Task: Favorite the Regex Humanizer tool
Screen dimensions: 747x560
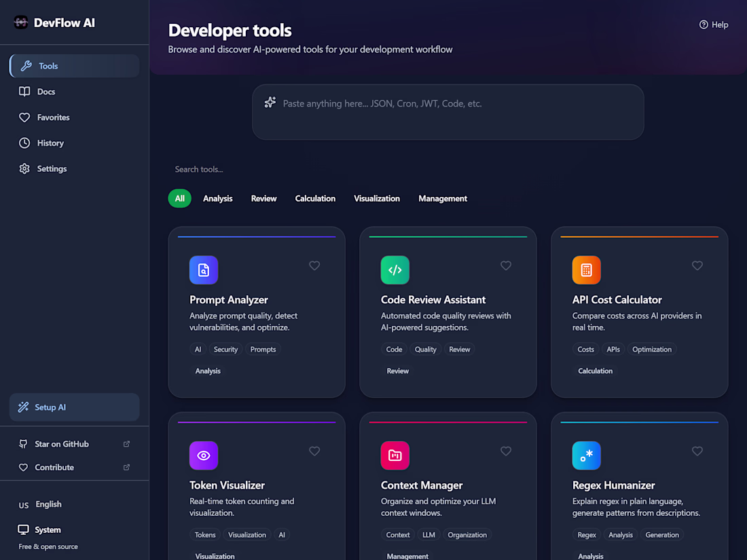Action: pyautogui.click(x=697, y=451)
